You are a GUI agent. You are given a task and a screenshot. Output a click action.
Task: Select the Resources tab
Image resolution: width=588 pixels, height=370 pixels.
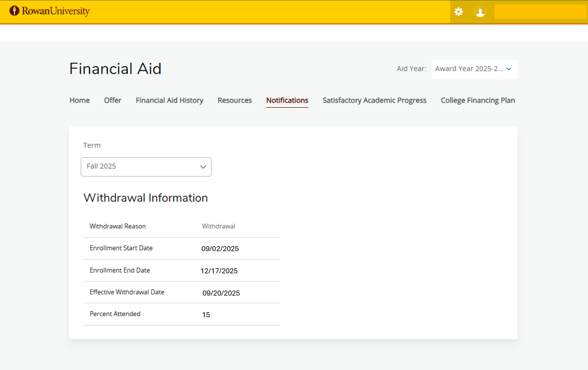(x=234, y=101)
